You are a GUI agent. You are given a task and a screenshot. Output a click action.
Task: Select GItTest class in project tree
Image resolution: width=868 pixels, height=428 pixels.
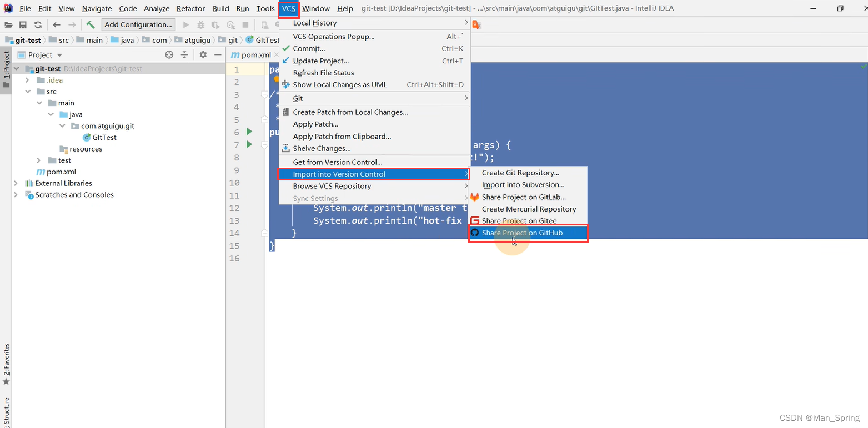99,137
